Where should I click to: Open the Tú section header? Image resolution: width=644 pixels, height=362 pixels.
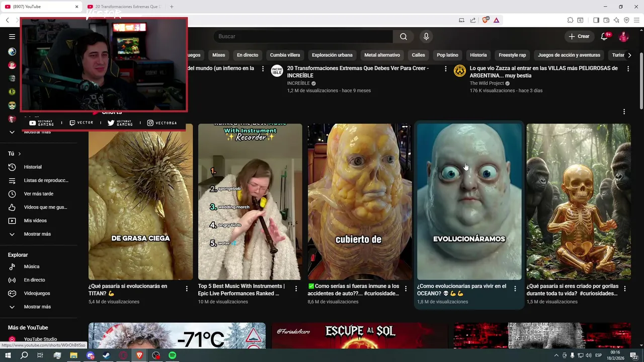15,153
